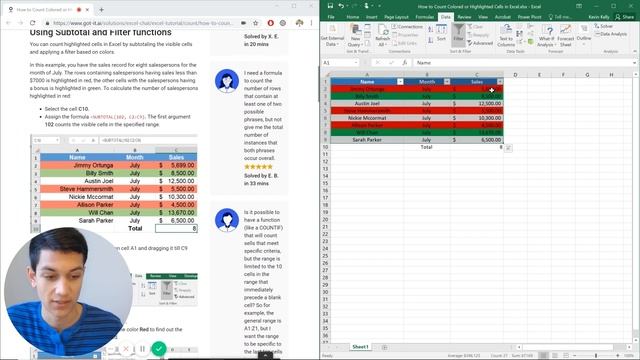Select the Total label cell
The image size is (640, 360).
tap(427, 147)
